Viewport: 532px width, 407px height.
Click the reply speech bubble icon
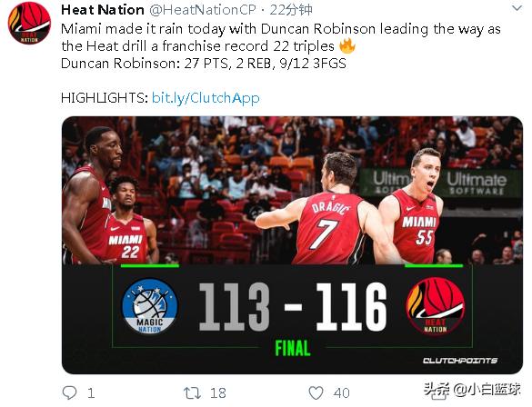click(69, 392)
